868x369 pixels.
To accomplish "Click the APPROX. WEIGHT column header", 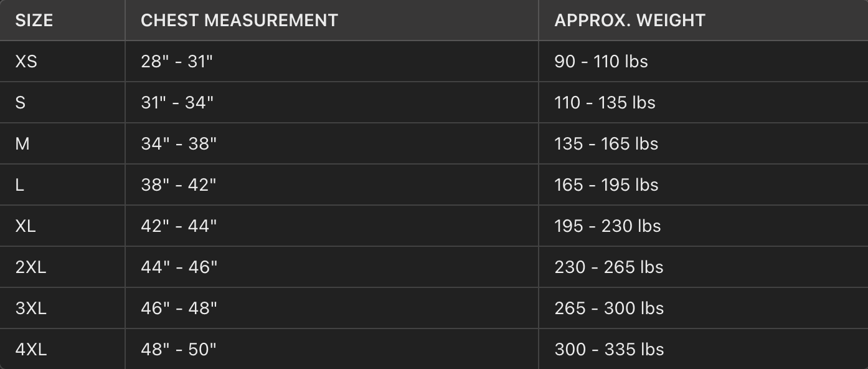I will click(630, 21).
